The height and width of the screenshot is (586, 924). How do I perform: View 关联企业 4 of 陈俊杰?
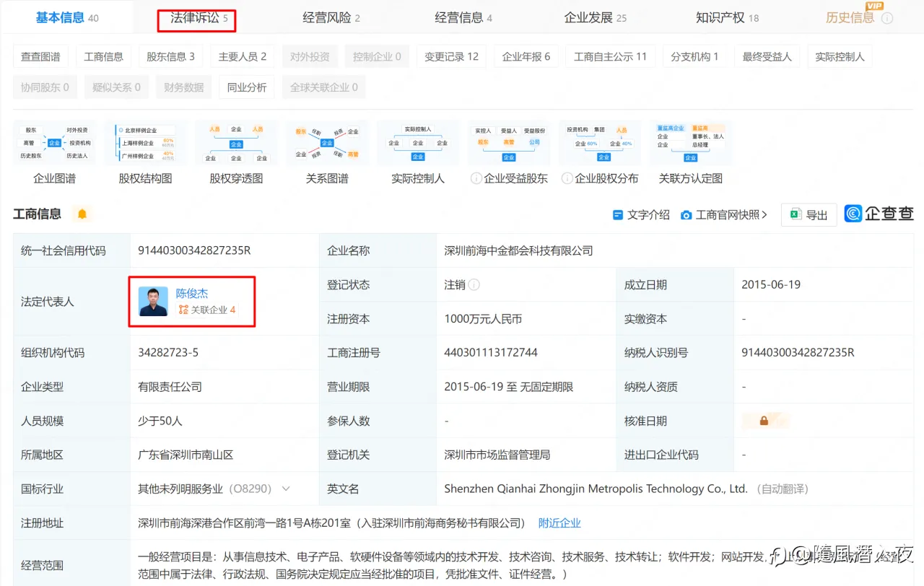[x=207, y=310]
